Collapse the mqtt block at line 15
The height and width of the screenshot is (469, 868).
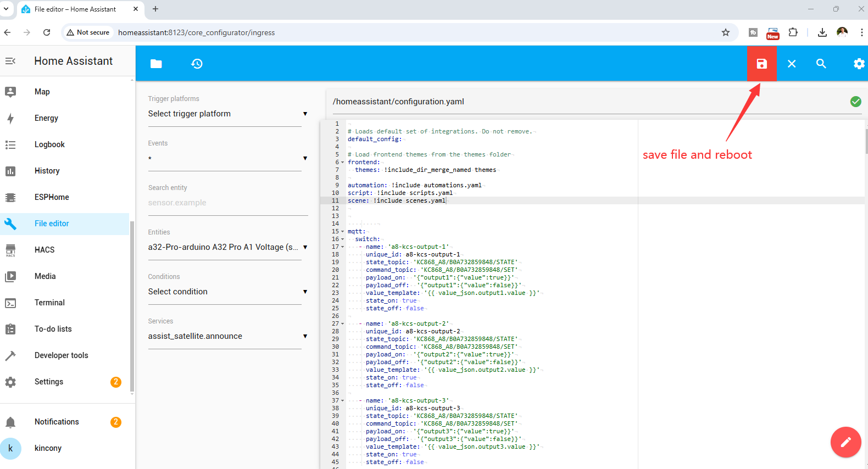pyautogui.click(x=343, y=232)
